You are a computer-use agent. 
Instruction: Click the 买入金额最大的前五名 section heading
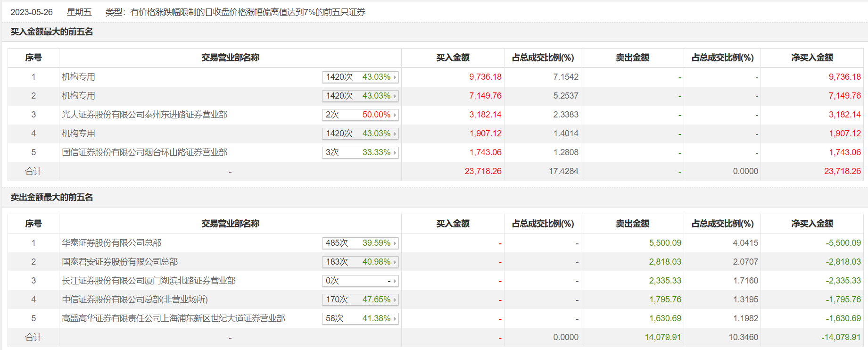pyautogui.click(x=52, y=32)
